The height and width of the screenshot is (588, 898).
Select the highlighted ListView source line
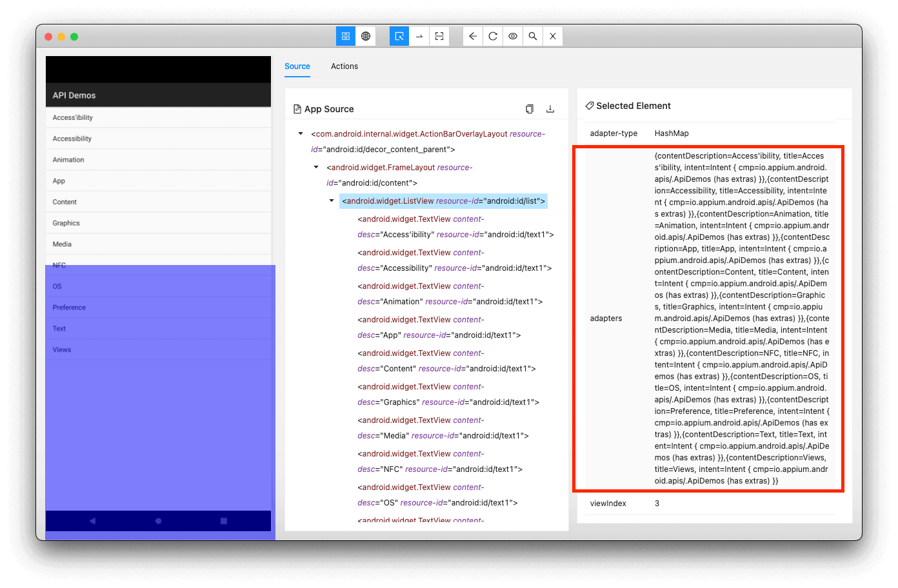(443, 201)
